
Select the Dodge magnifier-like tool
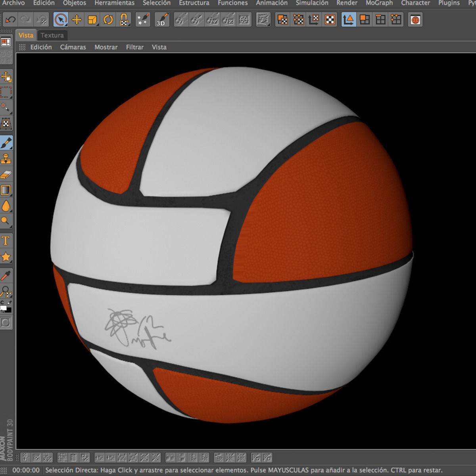pos(6,221)
